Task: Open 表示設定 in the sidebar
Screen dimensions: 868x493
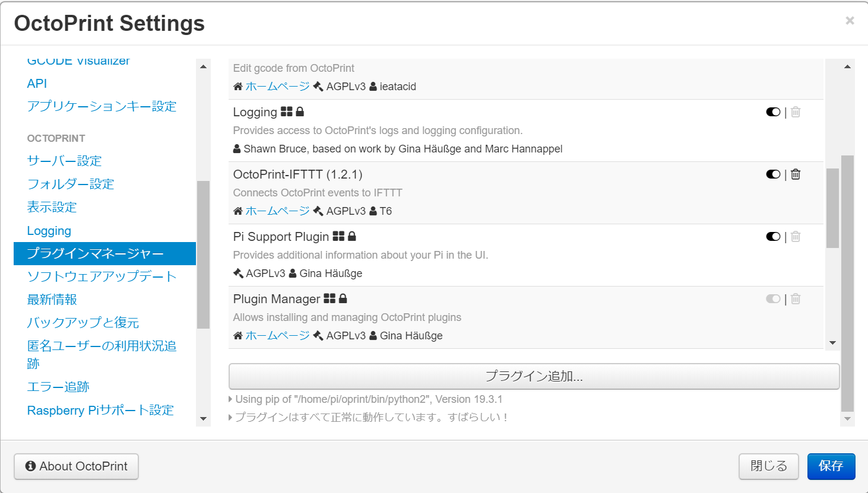Action: 52,207
